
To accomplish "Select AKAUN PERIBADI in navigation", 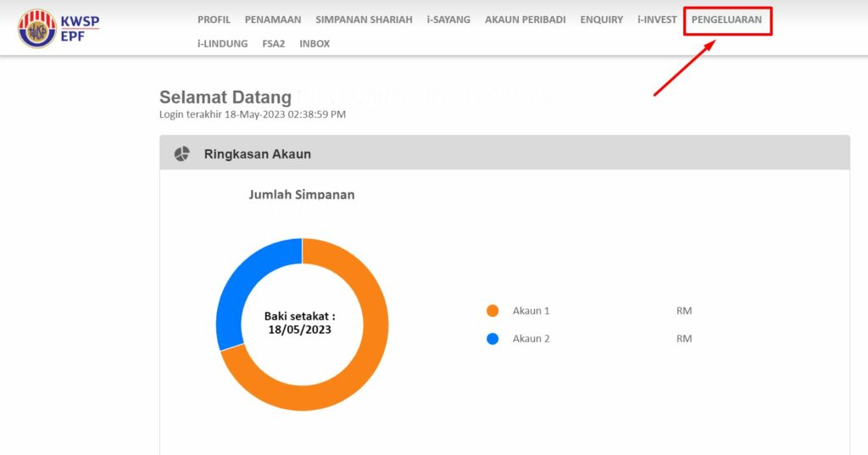I will point(526,19).
